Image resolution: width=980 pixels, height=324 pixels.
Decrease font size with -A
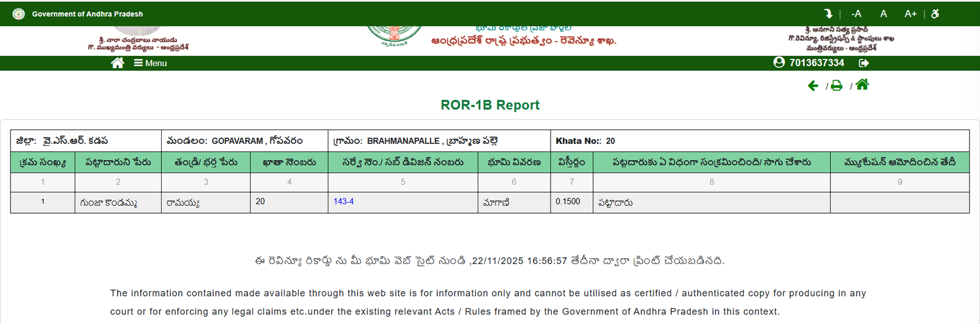(x=856, y=13)
